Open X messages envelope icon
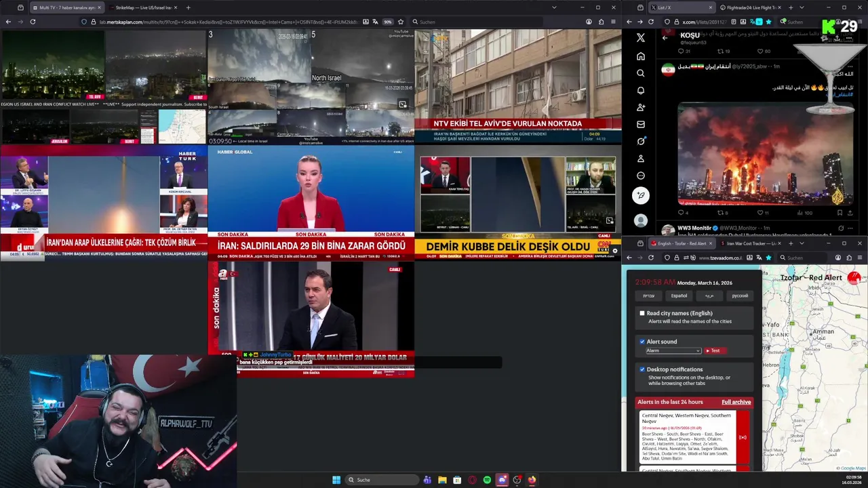The width and height of the screenshot is (868, 488). (x=641, y=125)
